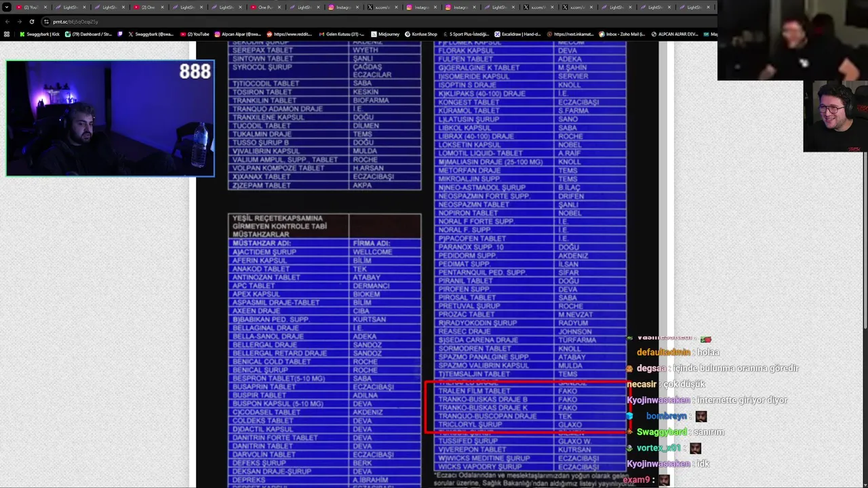Open the 'Swaggybark | Kick' bookmark

pos(39,34)
